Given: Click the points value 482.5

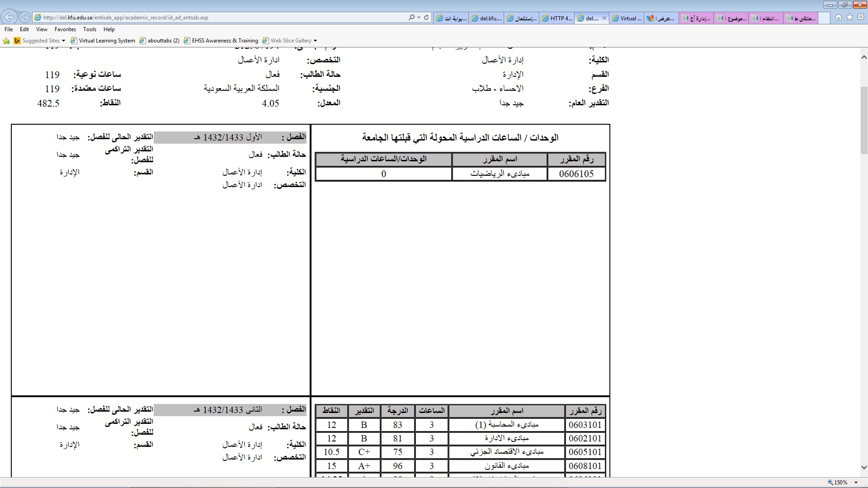Looking at the screenshot, I should 48,103.
